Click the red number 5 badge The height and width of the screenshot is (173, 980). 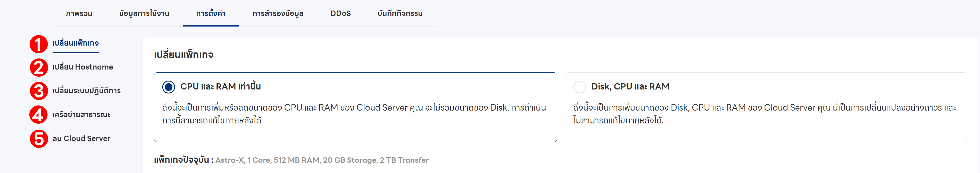[38, 139]
